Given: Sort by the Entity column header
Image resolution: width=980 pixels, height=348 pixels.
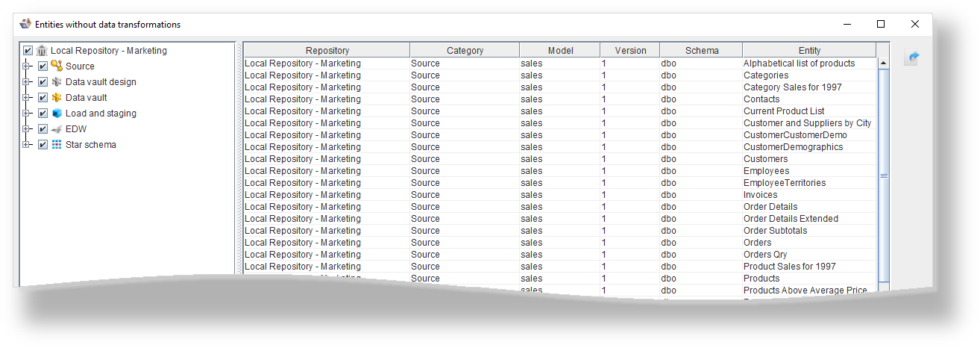Looking at the screenshot, I should click(x=808, y=51).
